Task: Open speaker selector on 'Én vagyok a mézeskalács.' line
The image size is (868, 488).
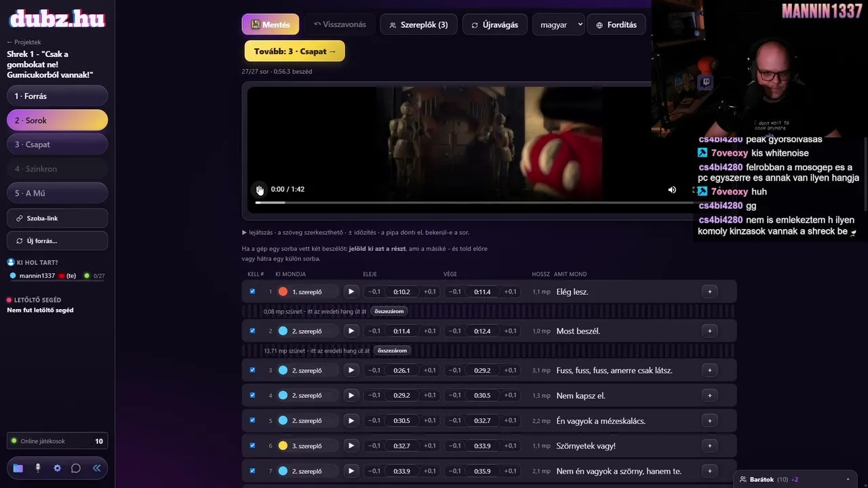Action: (x=307, y=420)
